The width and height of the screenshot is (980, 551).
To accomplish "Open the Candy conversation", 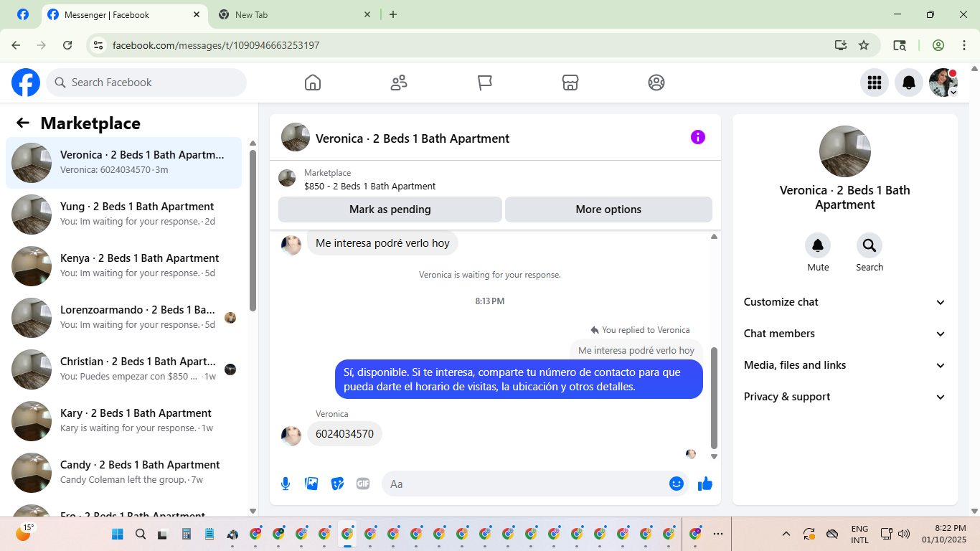I will (x=124, y=473).
